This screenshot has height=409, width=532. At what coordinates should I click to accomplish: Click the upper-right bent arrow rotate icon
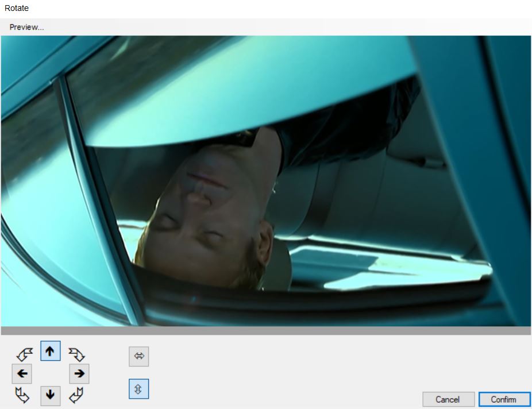pos(76,354)
